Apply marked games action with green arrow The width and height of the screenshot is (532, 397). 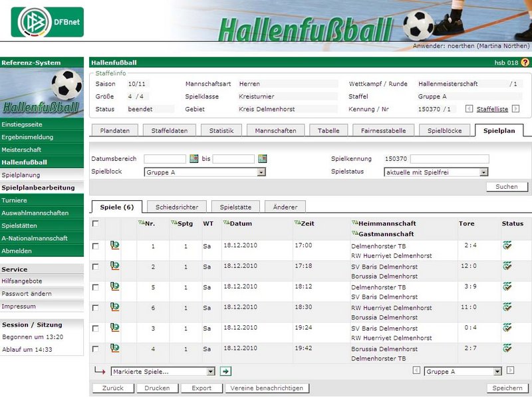point(226,372)
